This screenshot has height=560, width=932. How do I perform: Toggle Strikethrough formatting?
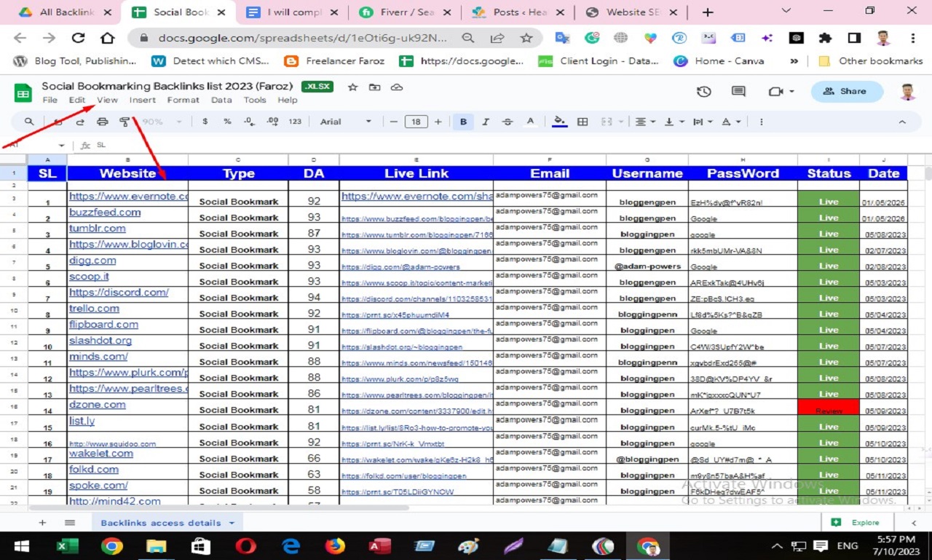point(508,122)
